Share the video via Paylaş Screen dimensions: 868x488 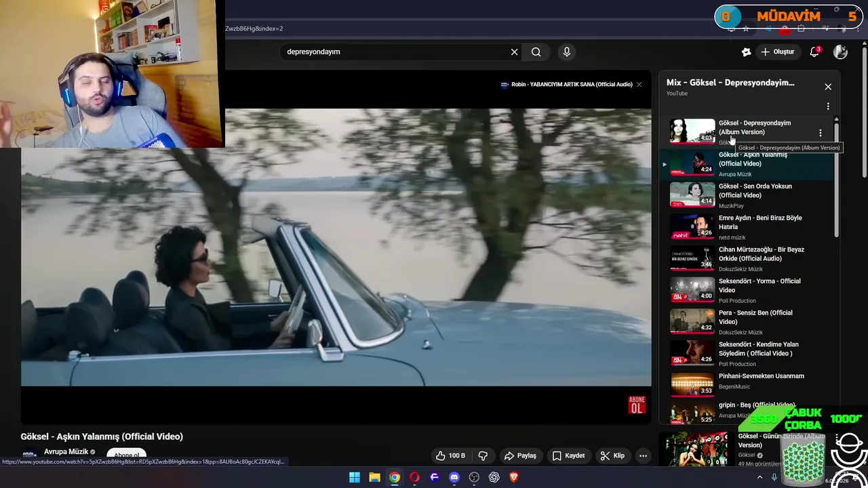coord(520,455)
